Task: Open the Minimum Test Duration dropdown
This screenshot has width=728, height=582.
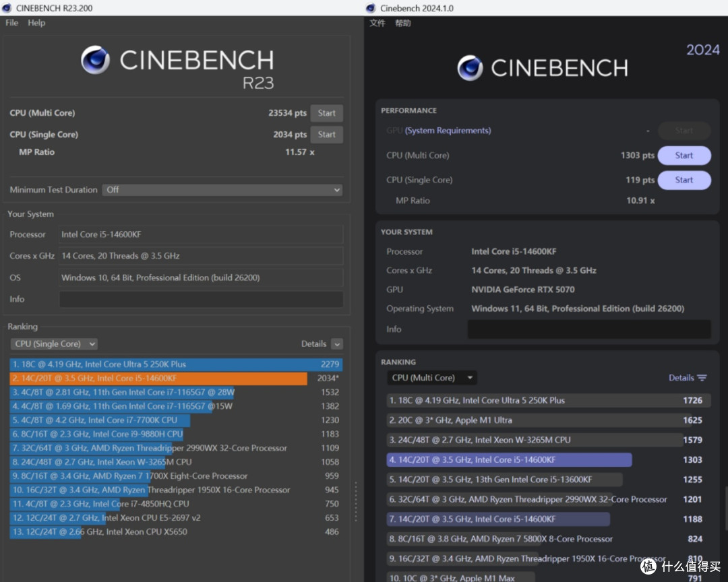Action: 222,190
